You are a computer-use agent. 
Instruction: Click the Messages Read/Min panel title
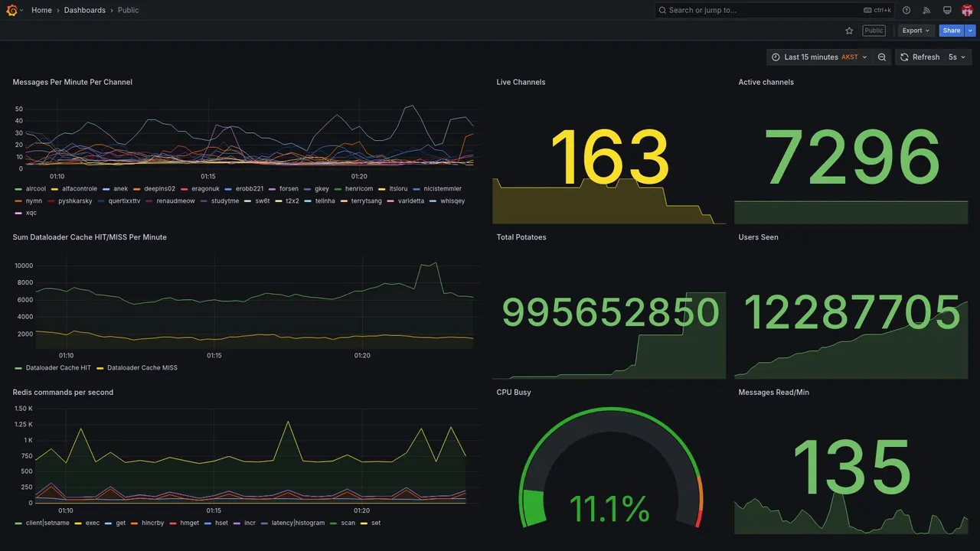773,392
